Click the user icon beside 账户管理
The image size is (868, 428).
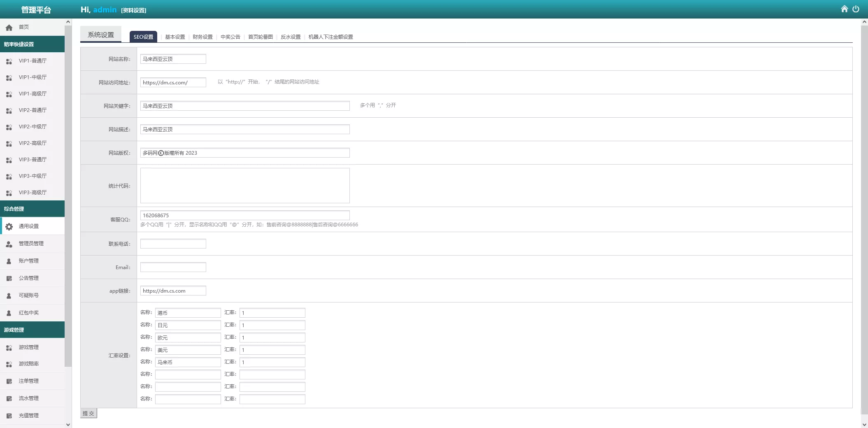[x=9, y=261]
